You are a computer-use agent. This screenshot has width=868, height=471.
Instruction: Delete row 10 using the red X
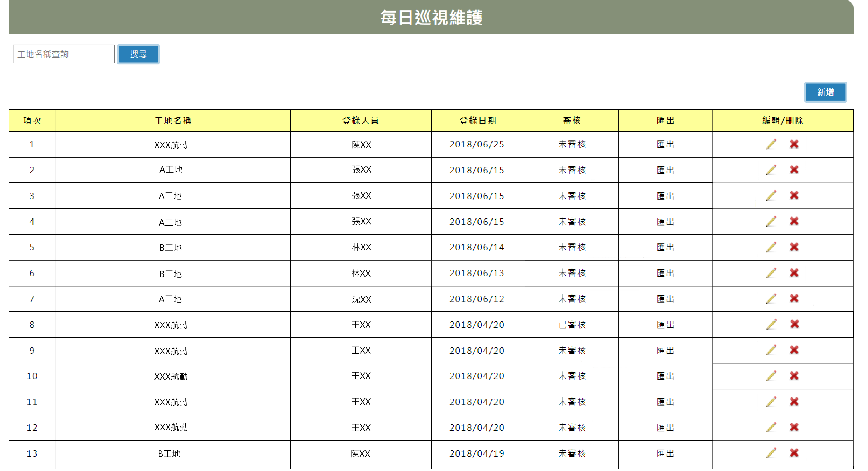coord(794,376)
